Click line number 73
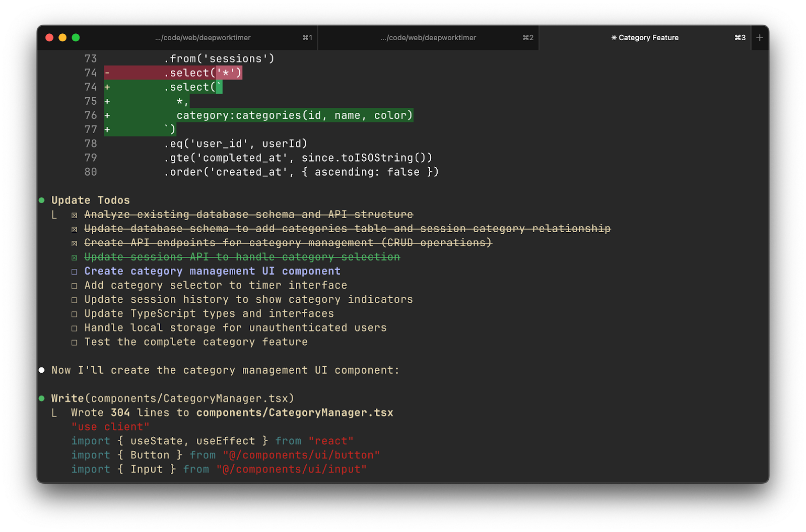Viewport: 806px width, 532px height. pos(91,59)
